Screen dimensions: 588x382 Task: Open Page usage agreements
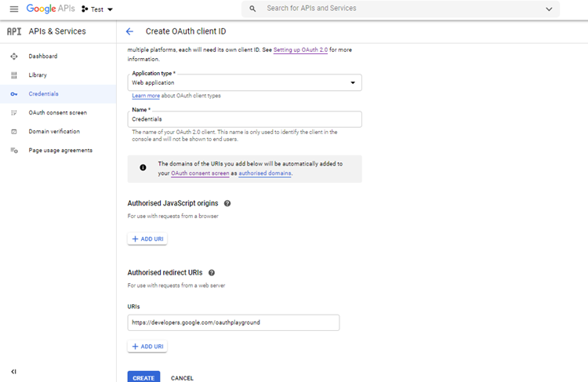60,151
